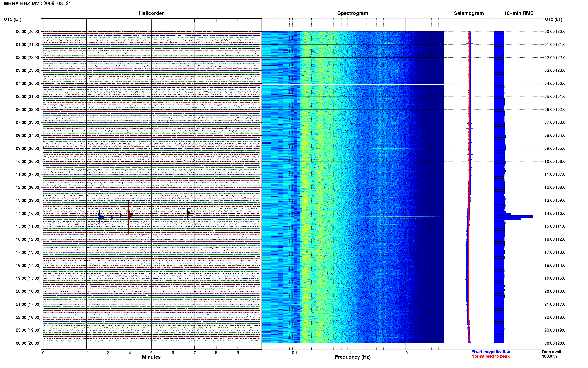Click the "02:00 (22:00)" left axis time label
The height and width of the screenshot is (368, 588).
[28, 58]
